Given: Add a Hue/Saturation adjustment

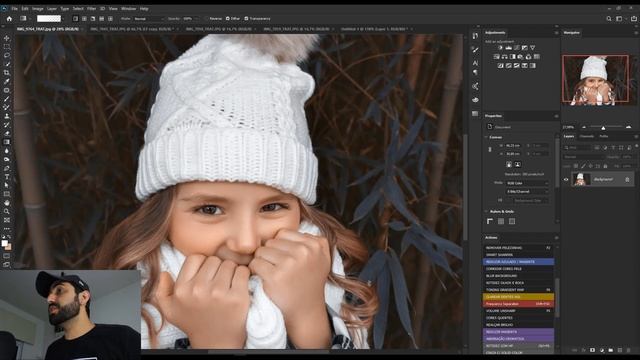Looking at the screenshot, I should [x=497, y=57].
